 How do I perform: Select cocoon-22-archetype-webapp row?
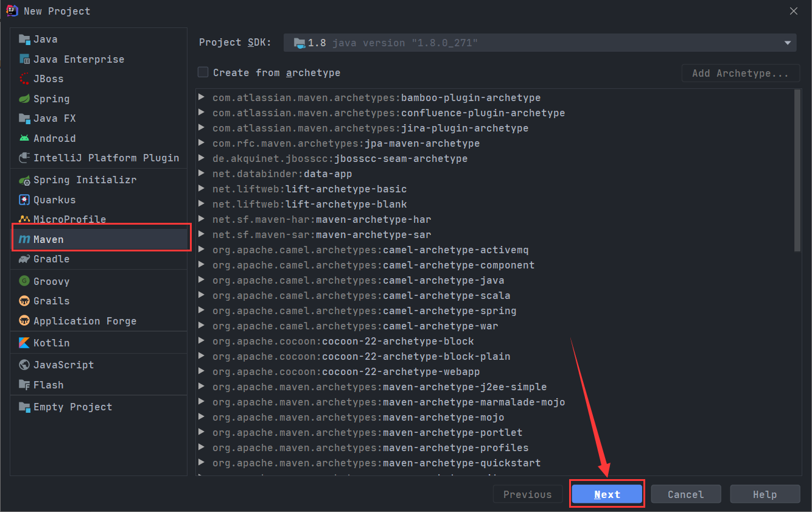(495, 371)
